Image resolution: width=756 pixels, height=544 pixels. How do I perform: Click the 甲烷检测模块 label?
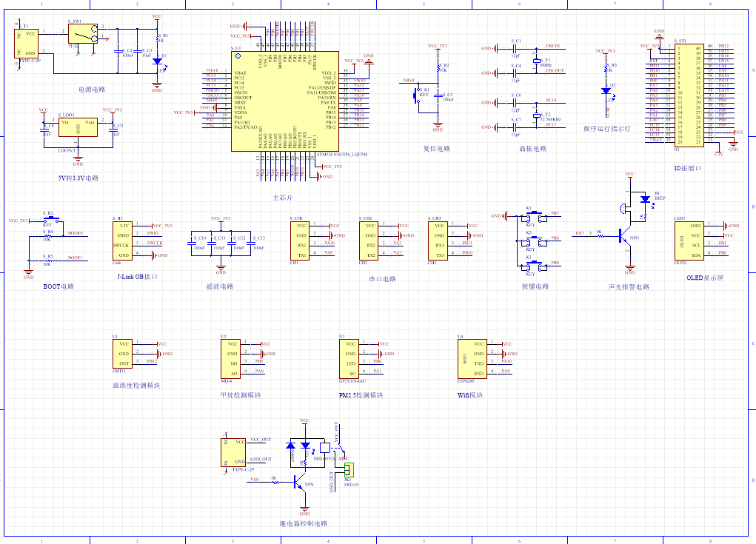click(240, 395)
